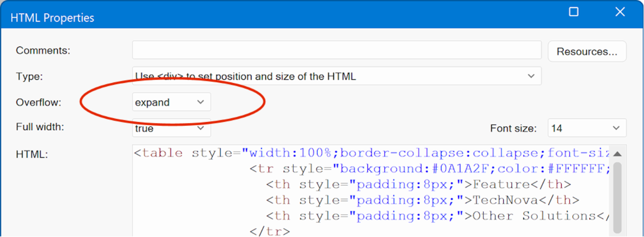The width and height of the screenshot is (644, 237).
Task: Click the scroll-up arrow in the HTML editor
Action: click(x=617, y=154)
